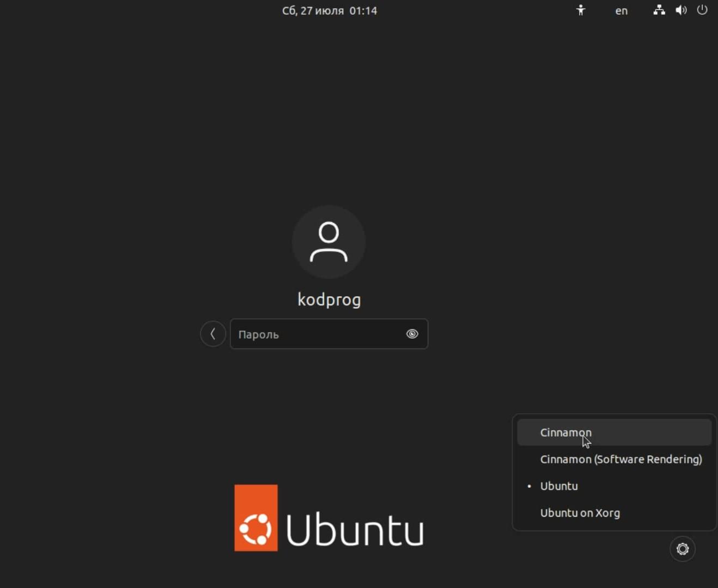Focus the password input field
The height and width of the screenshot is (588, 718).
tap(329, 334)
